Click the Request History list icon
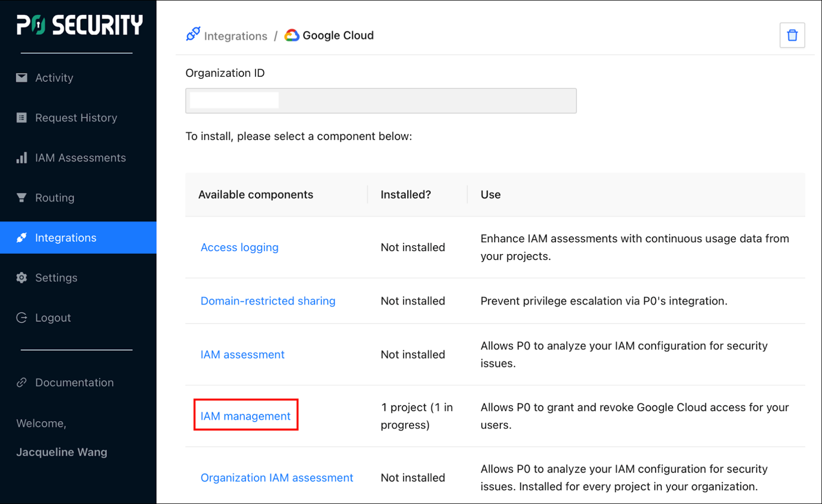This screenshot has width=822, height=504. tap(21, 118)
